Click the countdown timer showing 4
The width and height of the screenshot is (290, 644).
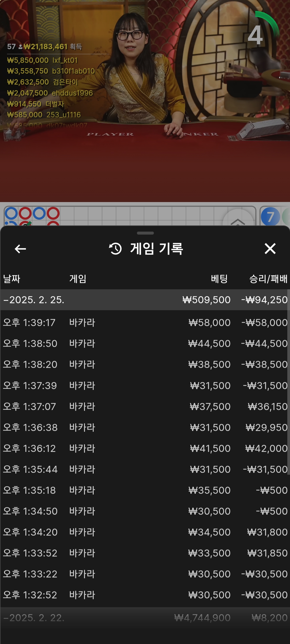(256, 35)
